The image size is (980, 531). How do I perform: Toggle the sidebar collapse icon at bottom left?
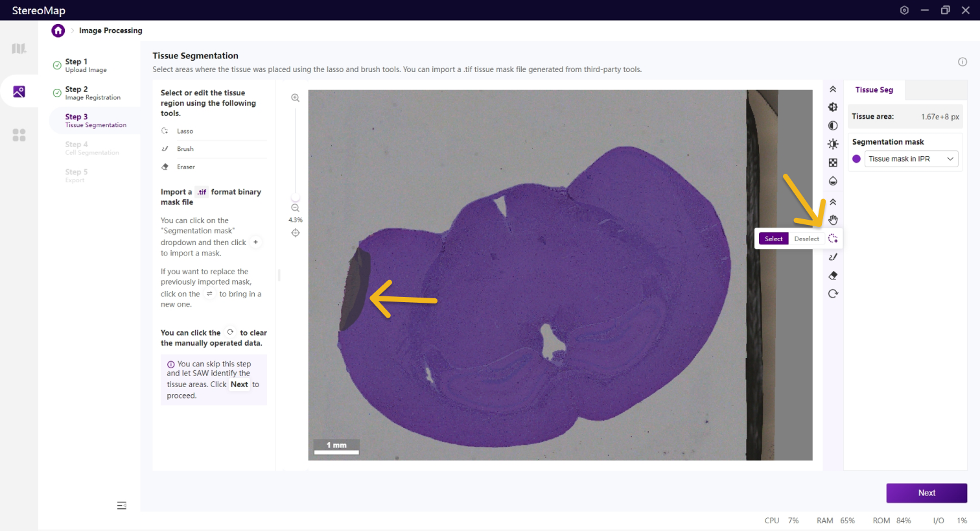click(121, 506)
